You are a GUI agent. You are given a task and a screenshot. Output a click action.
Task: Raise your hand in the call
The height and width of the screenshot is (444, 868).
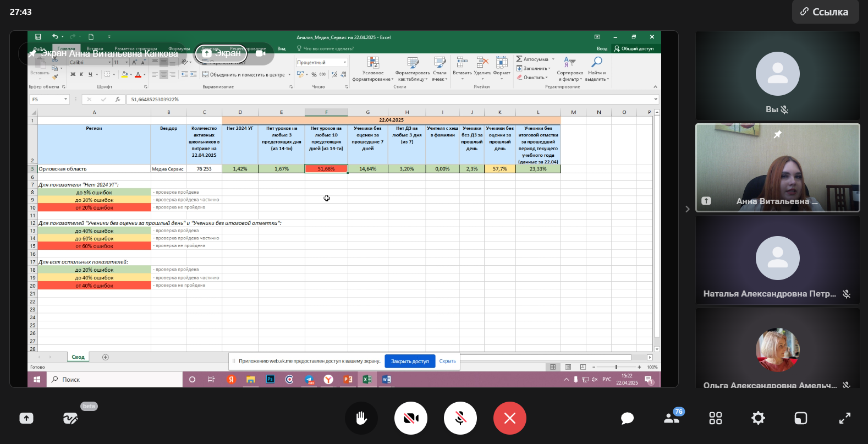(361, 418)
